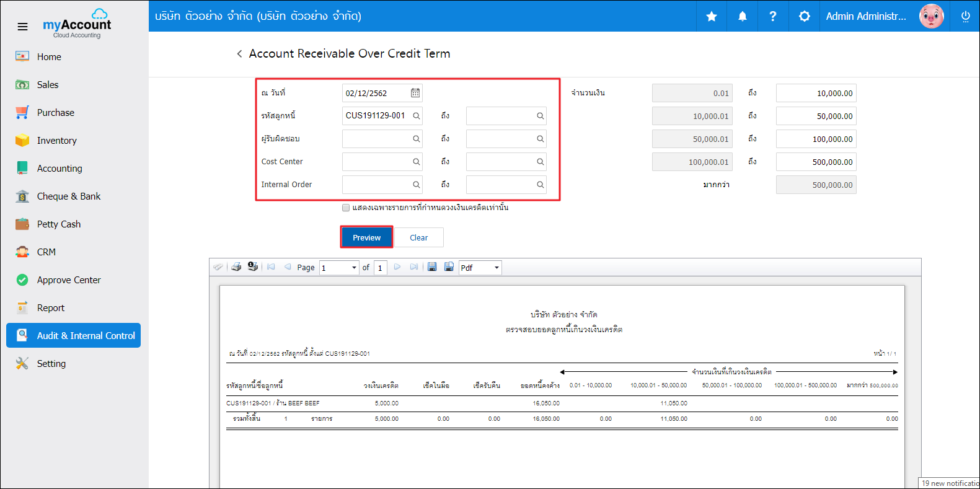Go to last page of the report
Screen dimensions: 980x489
(x=414, y=267)
